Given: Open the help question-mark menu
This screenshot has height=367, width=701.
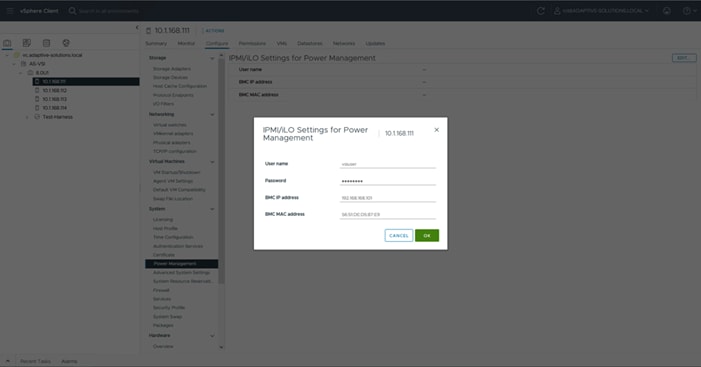Looking at the screenshot, I should 689,11.
